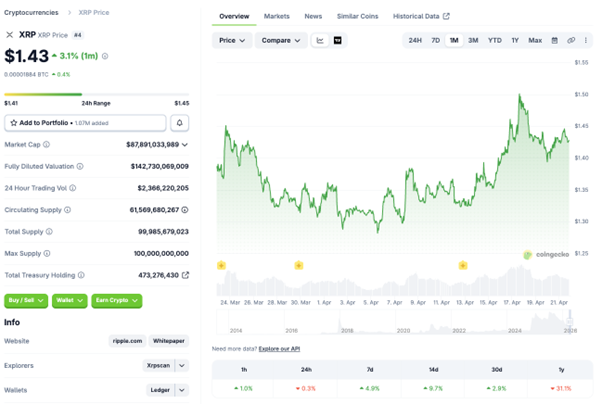This screenshot has width=602, height=404.
Task: Click the copy chart link icon
Action: coord(571,40)
